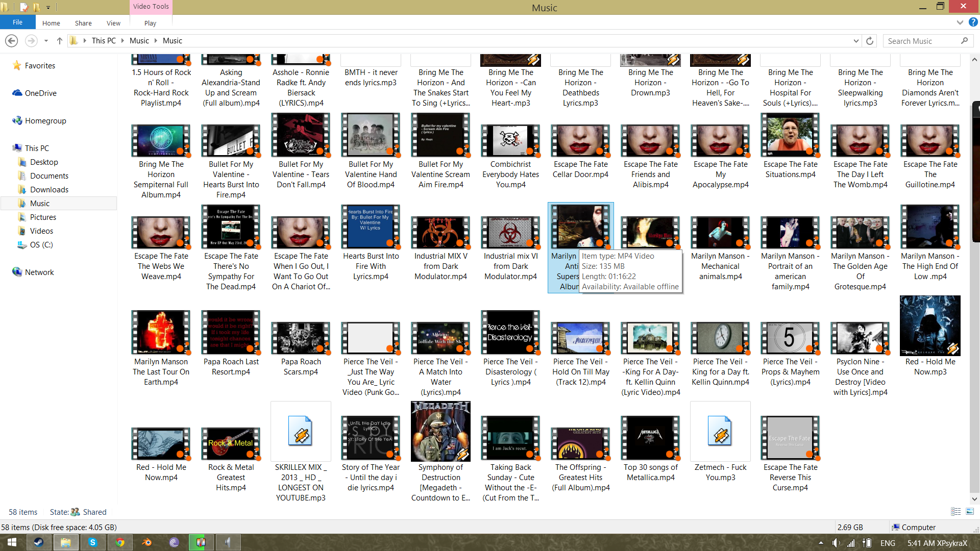Image resolution: width=980 pixels, height=551 pixels.
Task: Select Escape The Fate Situations.mp4
Action: point(791,146)
